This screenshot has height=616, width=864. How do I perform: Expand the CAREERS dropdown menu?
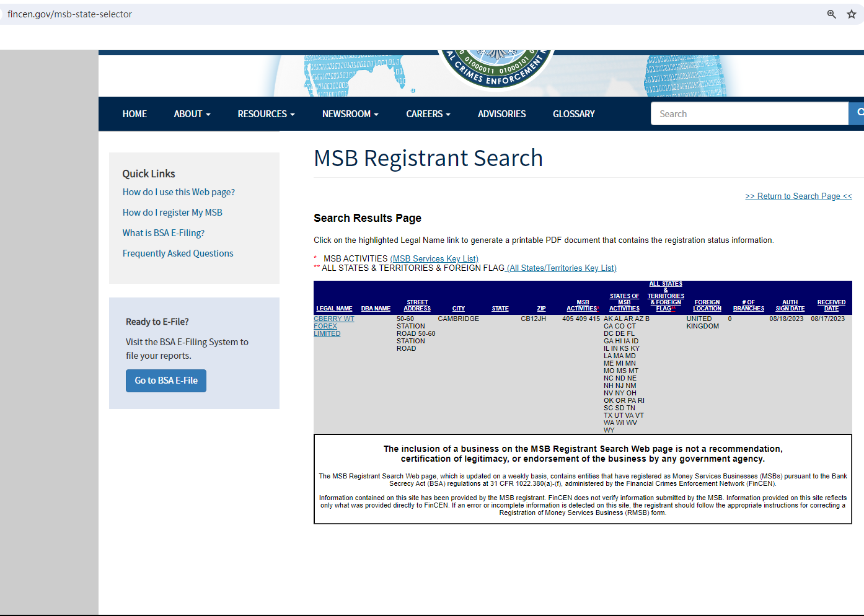(x=428, y=114)
